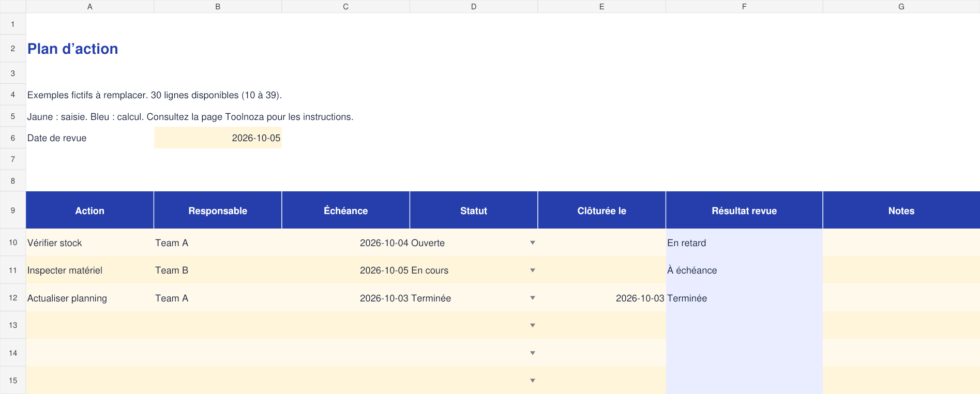Open the Statut dropdown for Vérifier stock
This screenshot has width=980, height=394.
[x=532, y=243]
